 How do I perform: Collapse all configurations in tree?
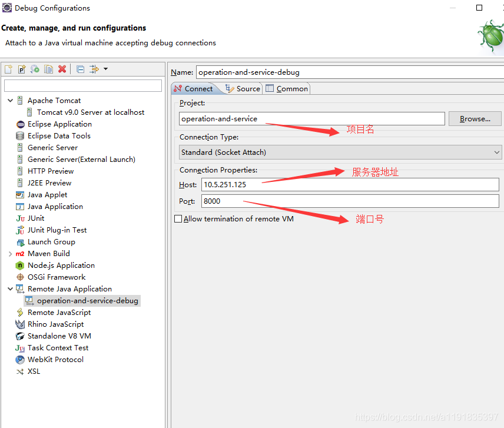[x=80, y=69]
